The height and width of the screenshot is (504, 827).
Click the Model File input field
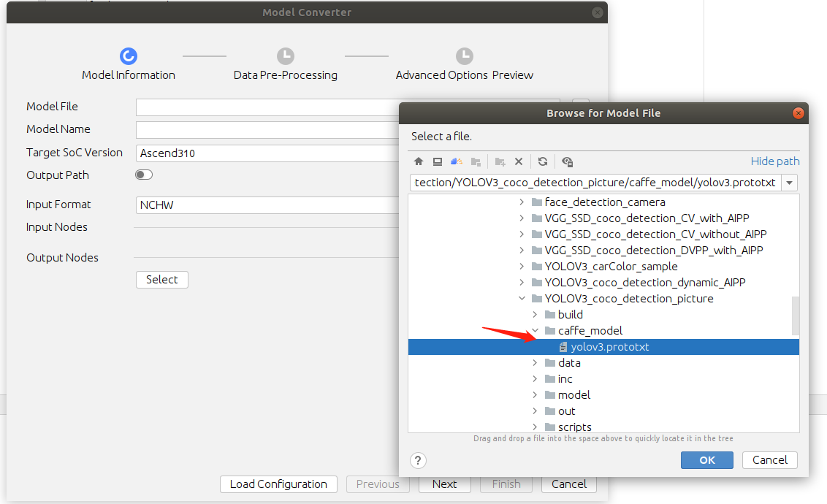point(267,107)
